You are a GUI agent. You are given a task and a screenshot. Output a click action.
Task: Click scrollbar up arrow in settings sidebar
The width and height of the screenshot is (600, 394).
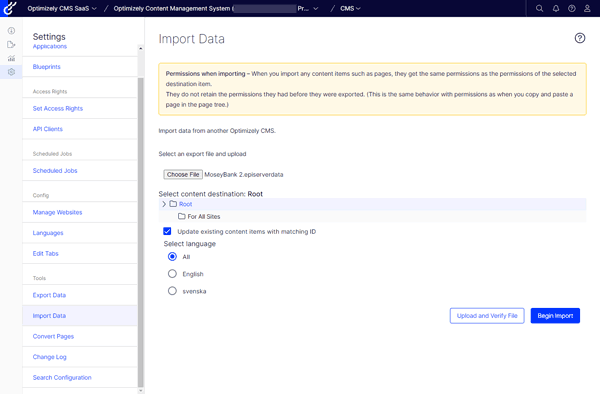pyautogui.click(x=140, y=49)
